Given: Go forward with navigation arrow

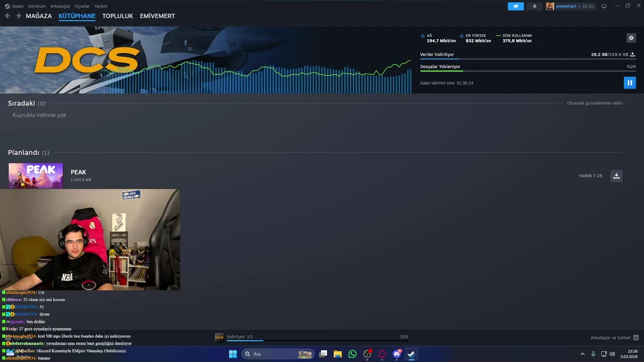Looking at the screenshot, I should [x=18, y=16].
